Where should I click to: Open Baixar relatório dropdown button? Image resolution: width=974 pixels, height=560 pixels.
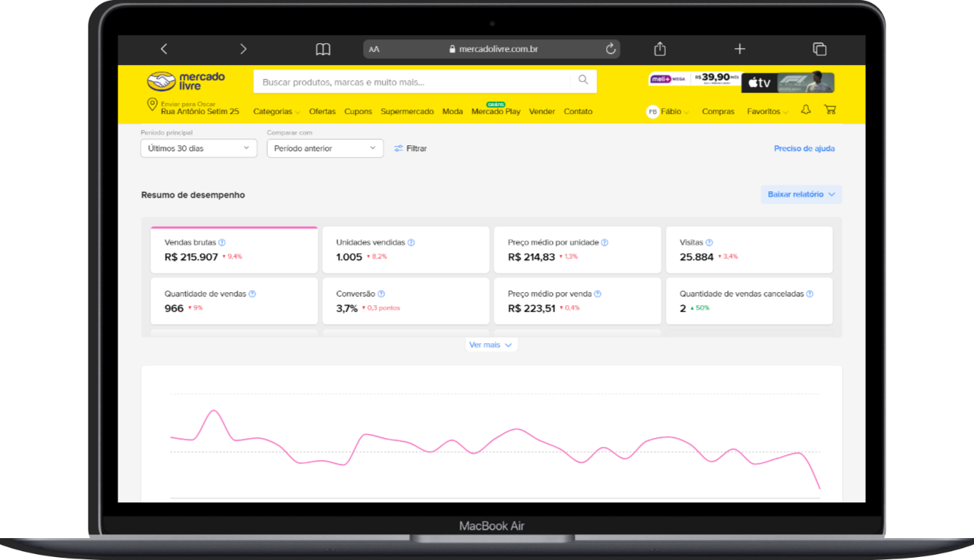(x=801, y=194)
